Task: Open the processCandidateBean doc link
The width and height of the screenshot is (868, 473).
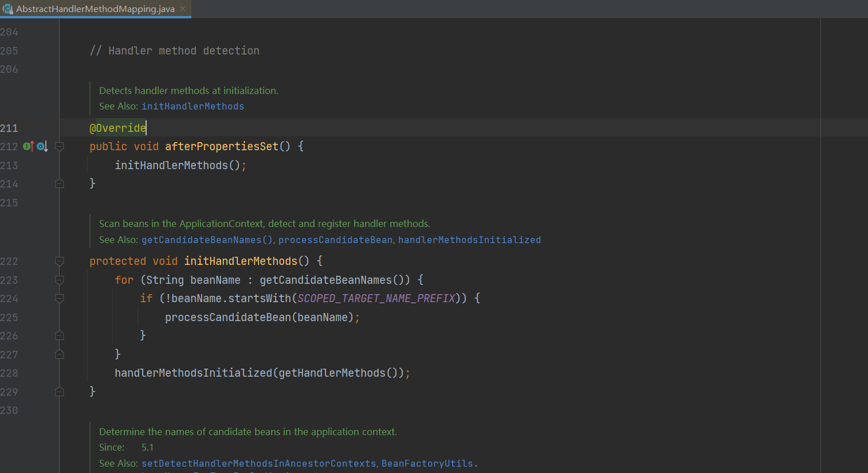Action: (x=335, y=240)
